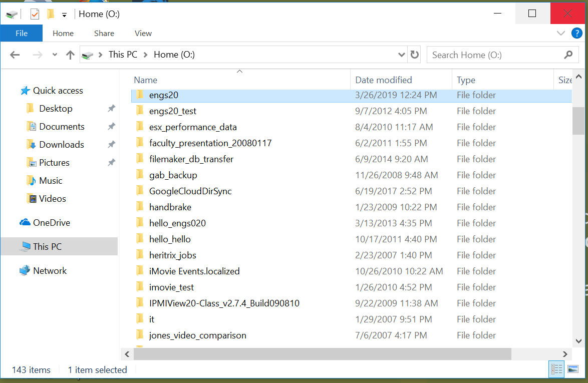
Task: Click the GoogleCloudDirSync folder icon
Action: (x=140, y=191)
